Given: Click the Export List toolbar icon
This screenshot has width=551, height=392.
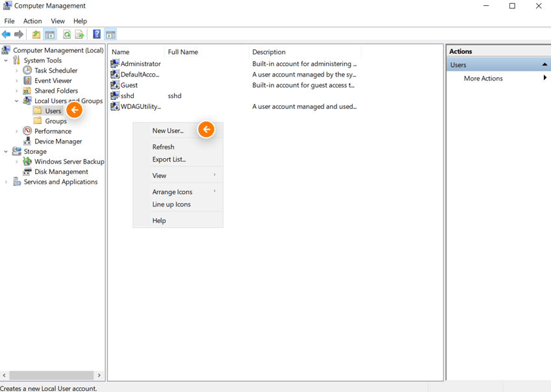Looking at the screenshot, I should [x=80, y=34].
